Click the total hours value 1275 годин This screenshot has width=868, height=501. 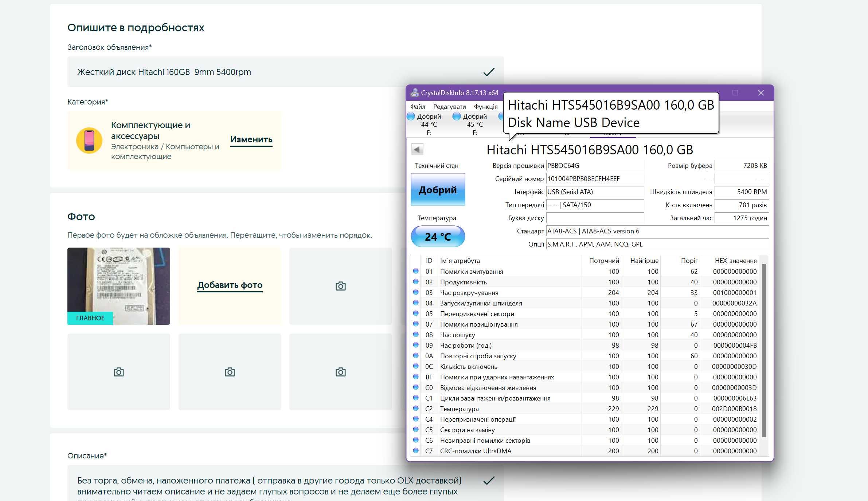(742, 218)
